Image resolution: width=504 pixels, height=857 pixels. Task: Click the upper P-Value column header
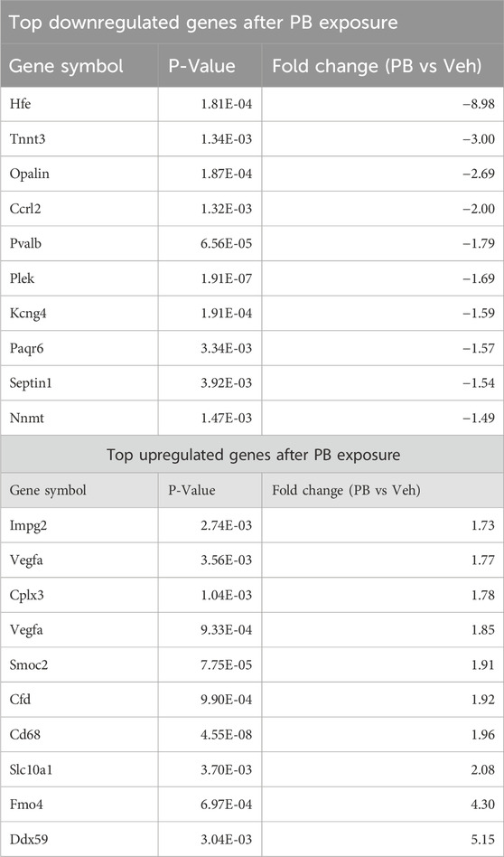point(201,67)
